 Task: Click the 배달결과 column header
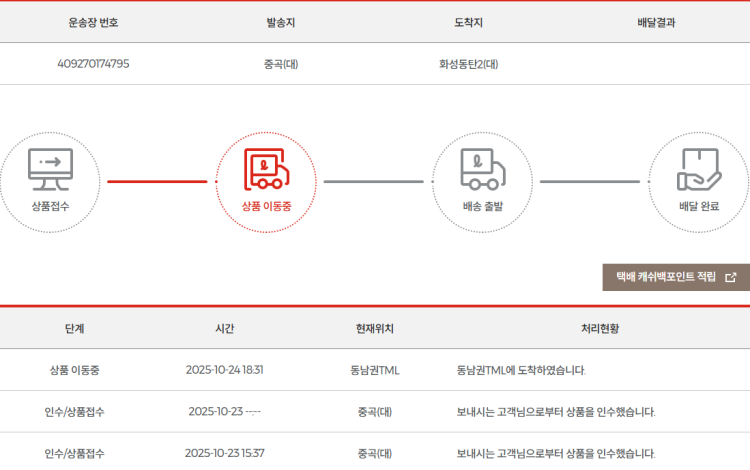coord(656,22)
